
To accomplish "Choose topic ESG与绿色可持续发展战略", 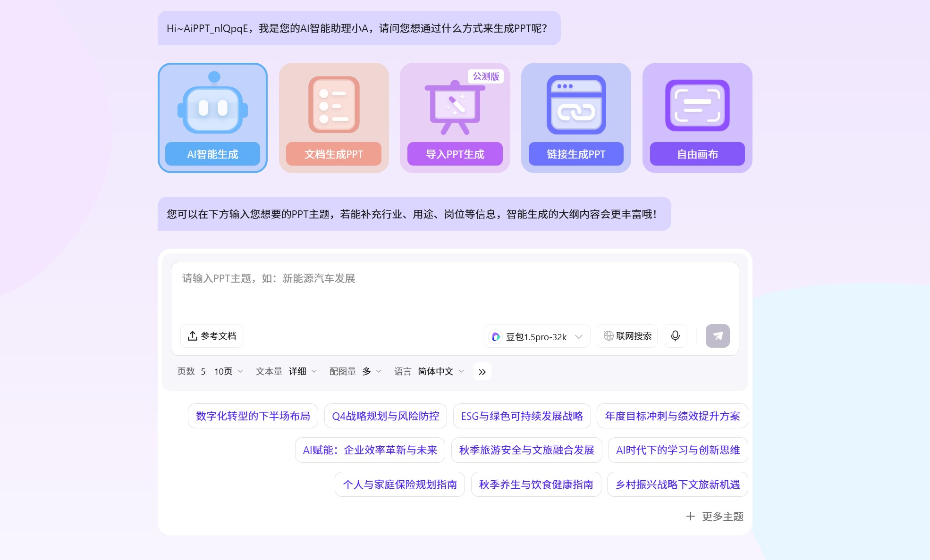I will (522, 416).
